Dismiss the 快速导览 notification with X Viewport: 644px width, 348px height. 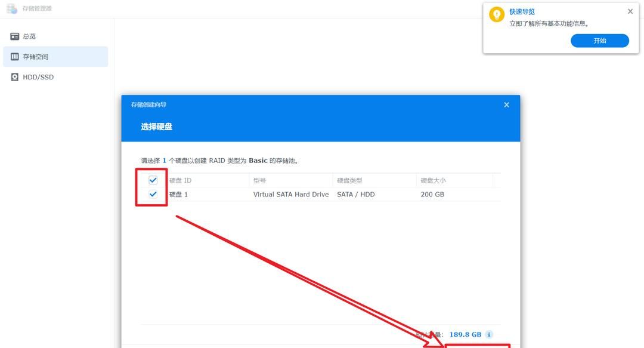tap(630, 11)
